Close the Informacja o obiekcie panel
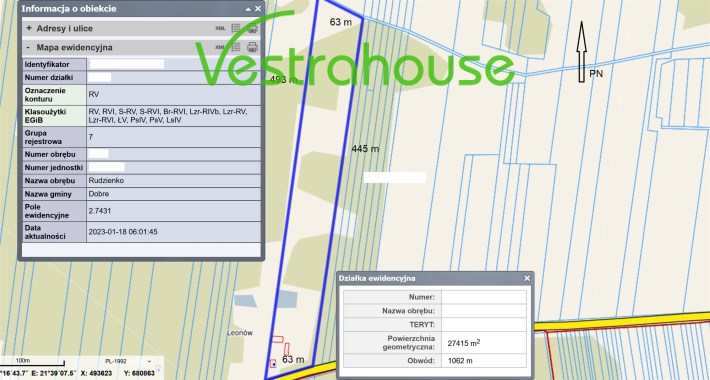Viewport: 710px width, 380px height. point(258,9)
